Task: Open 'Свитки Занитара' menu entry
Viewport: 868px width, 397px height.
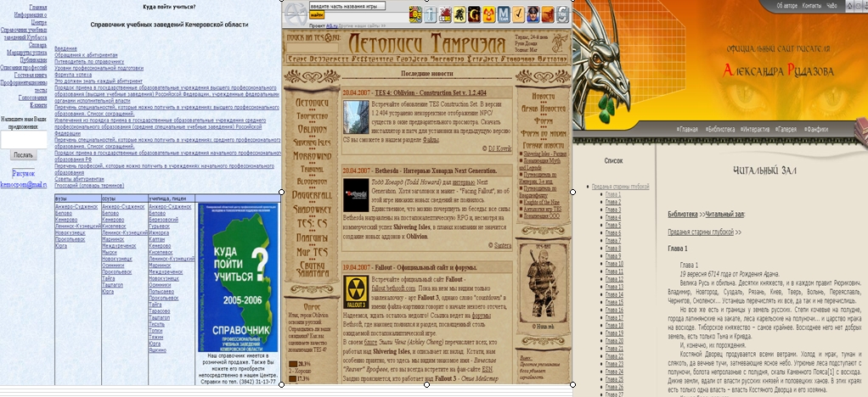Action: coord(312,269)
